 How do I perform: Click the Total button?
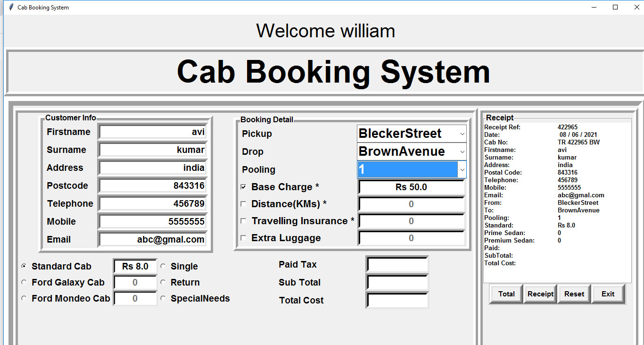tap(505, 294)
